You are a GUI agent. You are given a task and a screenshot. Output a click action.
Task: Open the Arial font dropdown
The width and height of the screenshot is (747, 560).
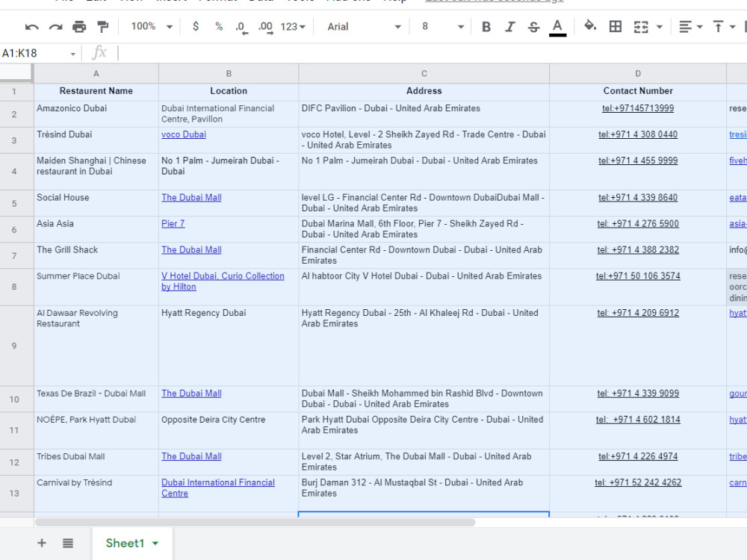click(x=364, y=27)
